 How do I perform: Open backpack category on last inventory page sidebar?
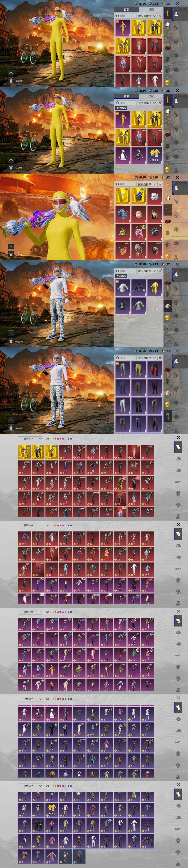[x=178, y=863]
